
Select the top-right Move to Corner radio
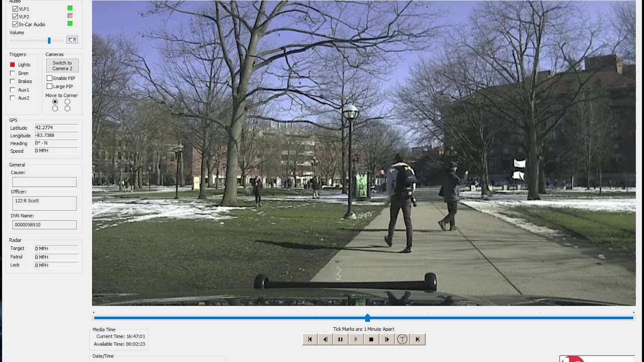(67, 102)
